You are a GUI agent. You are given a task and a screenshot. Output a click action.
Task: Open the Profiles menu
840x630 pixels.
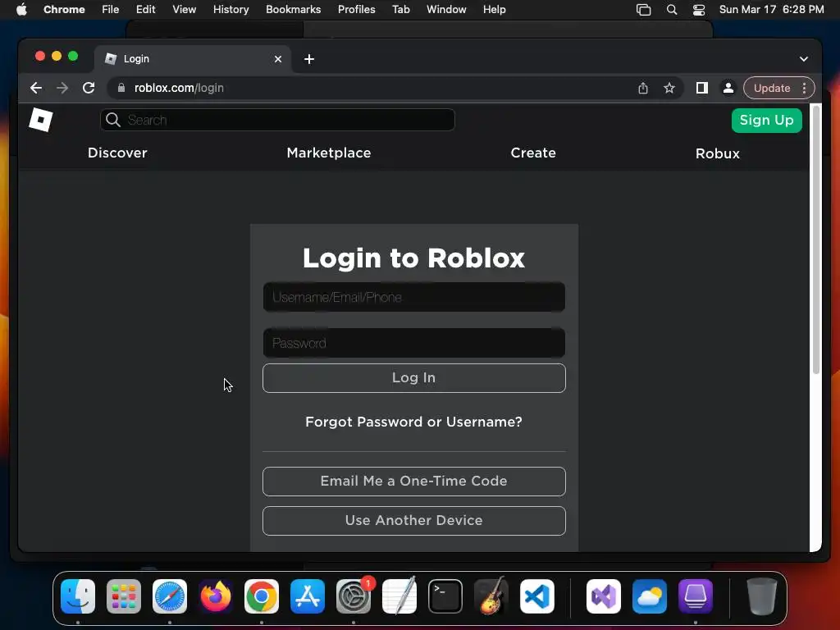356,10
